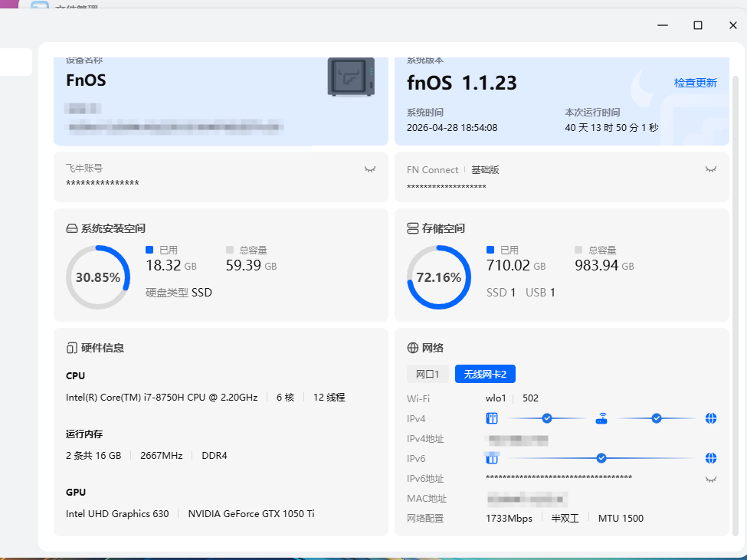Unhide the masked IPv6 address
747x560 pixels.
[711, 479]
